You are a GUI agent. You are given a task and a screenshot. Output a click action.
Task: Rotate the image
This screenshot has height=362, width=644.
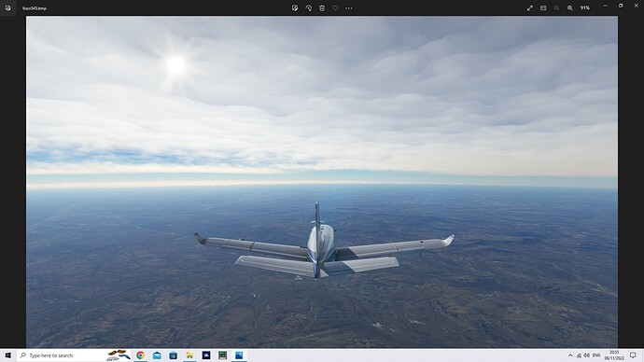(x=308, y=7)
